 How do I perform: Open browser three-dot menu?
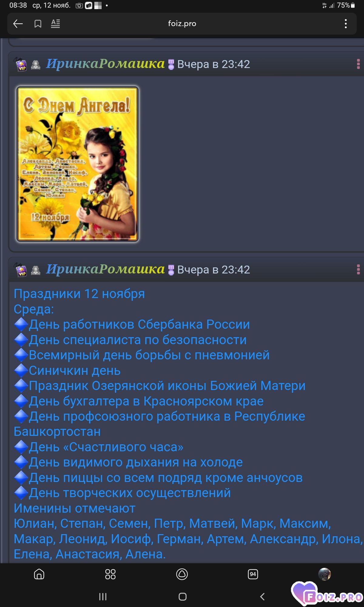click(x=346, y=24)
